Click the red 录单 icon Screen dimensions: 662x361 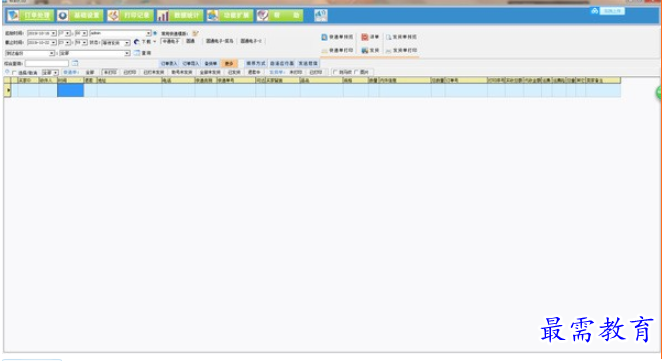click(x=365, y=37)
